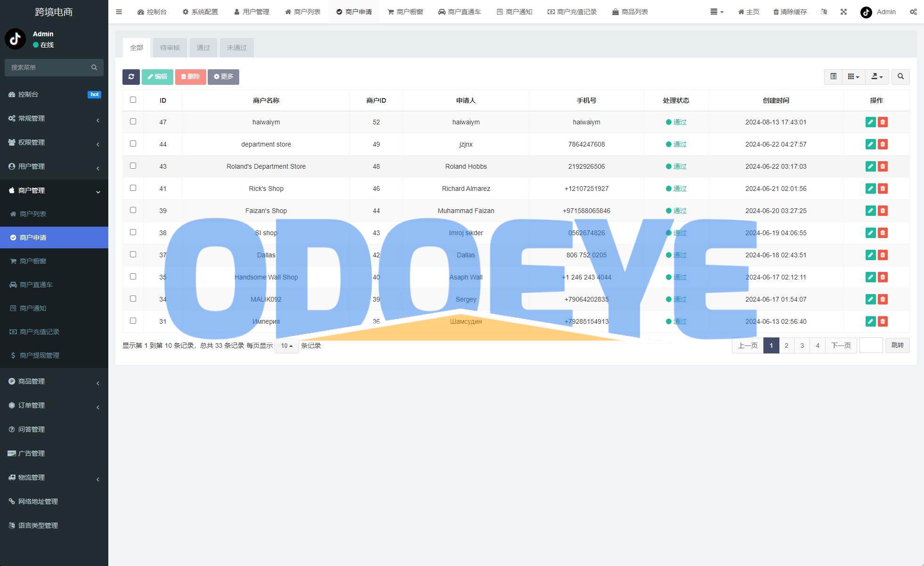924x566 pixels.
Task: Check the checkbox for row ID 43
Action: (133, 166)
